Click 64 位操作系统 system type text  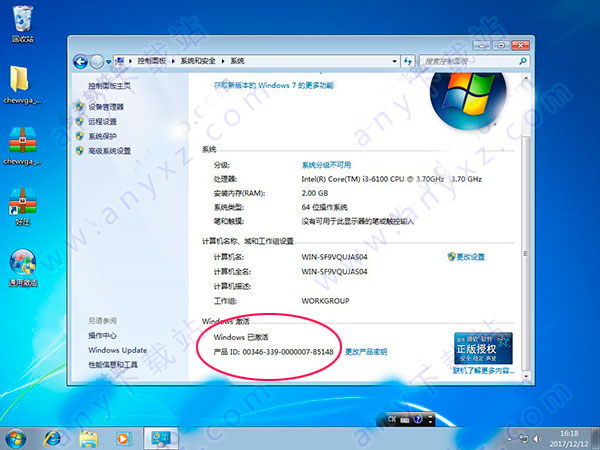coord(324,207)
